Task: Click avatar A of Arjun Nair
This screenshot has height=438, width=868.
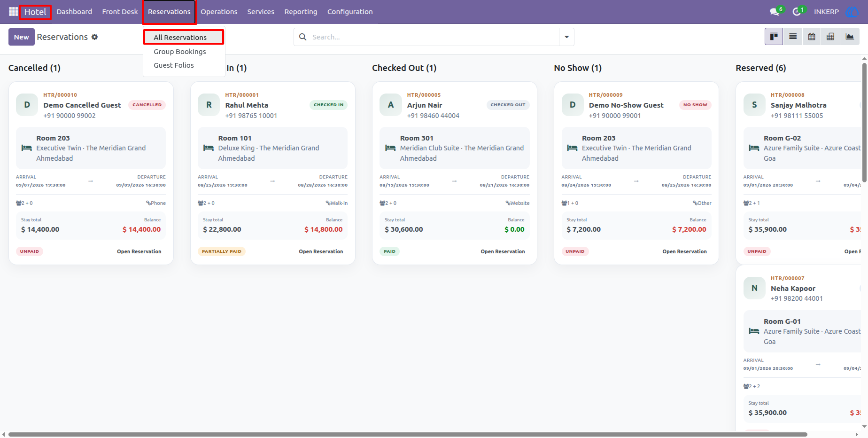Action: tap(391, 105)
